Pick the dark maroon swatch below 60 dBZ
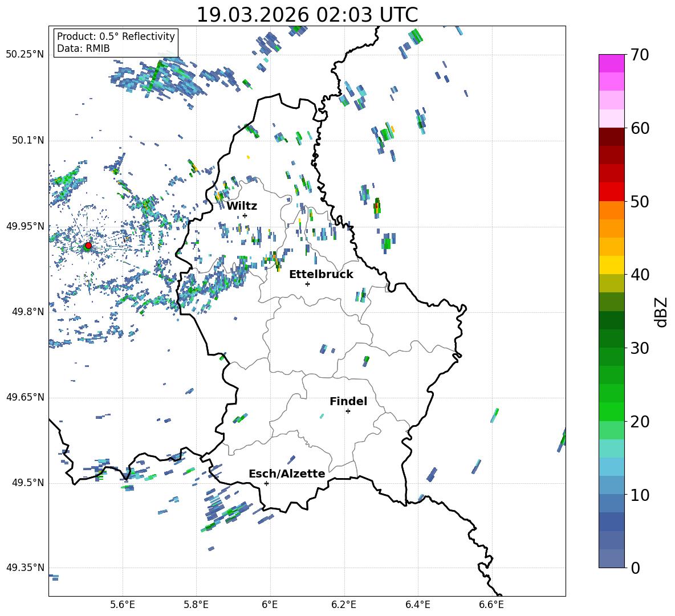Viewport: 675px width, 616px height. click(612, 137)
